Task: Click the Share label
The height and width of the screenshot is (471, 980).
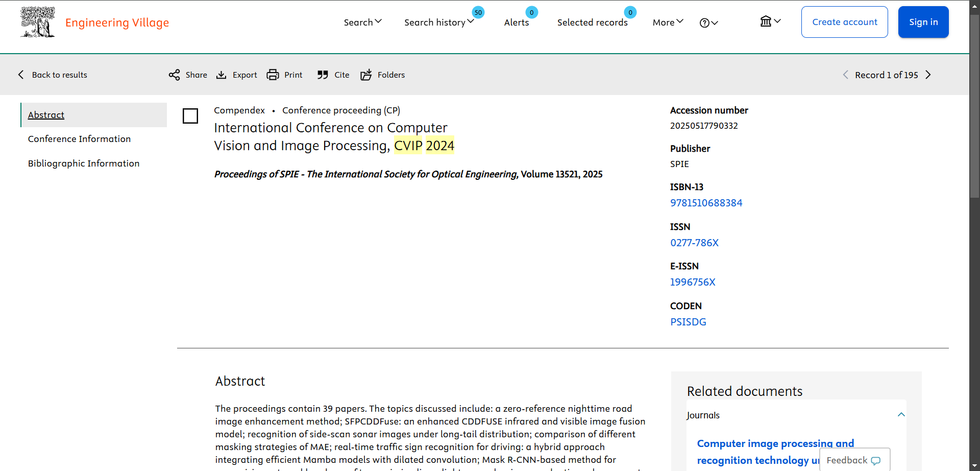Action: (197, 75)
